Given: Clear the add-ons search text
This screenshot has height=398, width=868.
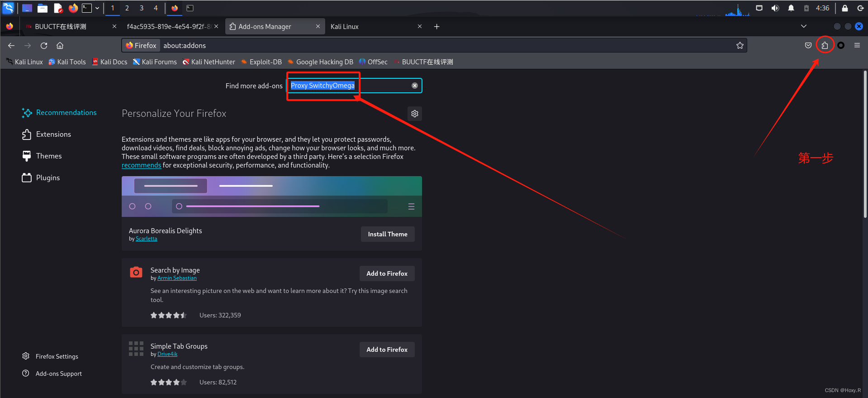Looking at the screenshot, I should point(415,86).
